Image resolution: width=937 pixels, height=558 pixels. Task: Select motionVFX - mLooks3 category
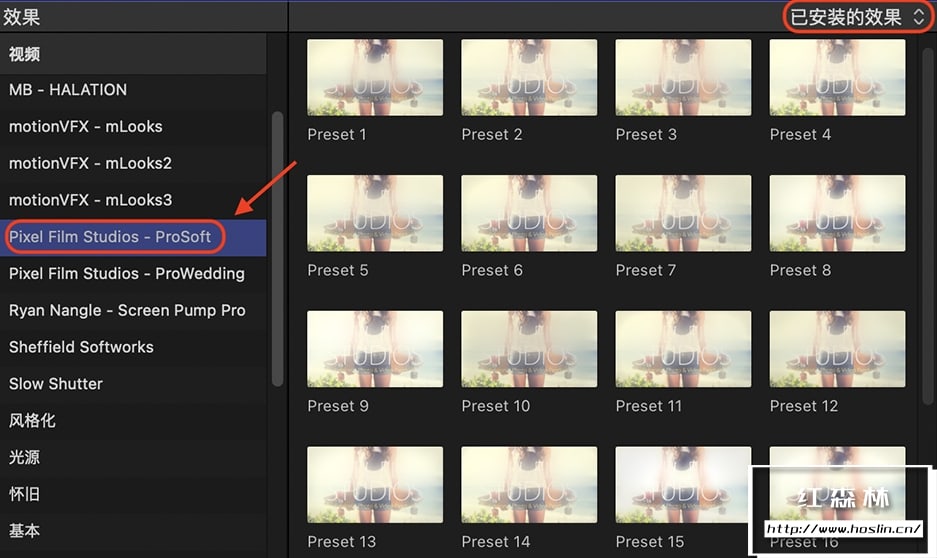[x=133, y=200]
